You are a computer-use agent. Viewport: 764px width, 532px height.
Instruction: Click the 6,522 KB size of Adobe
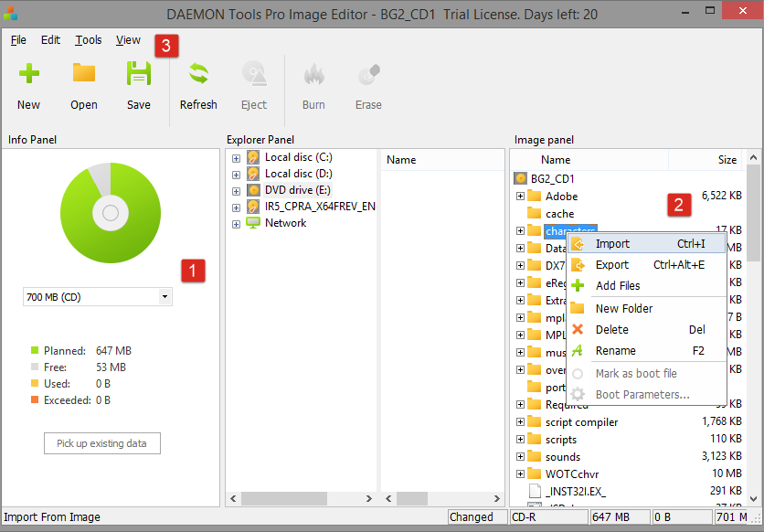point(721,196)
